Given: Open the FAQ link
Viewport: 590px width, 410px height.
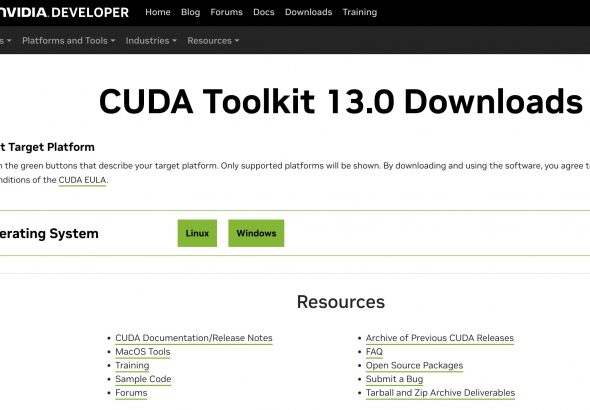Looking at the screenshot, I should (x=374, y=352).
